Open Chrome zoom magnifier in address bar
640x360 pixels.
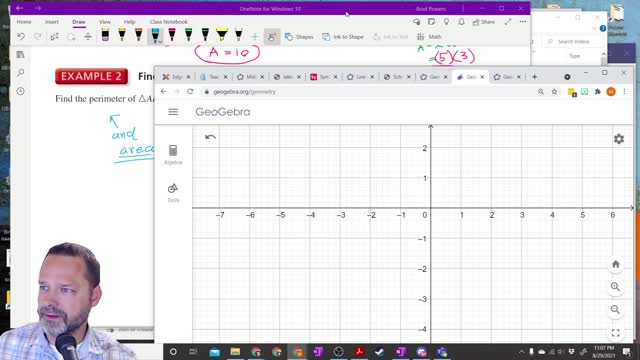click(x=541, y=91)
